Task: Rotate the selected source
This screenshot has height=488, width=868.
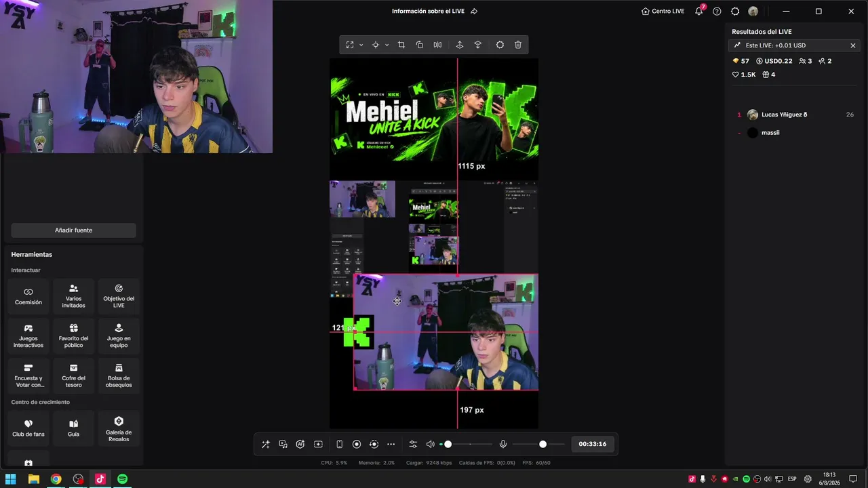Action: pos(419,45)
